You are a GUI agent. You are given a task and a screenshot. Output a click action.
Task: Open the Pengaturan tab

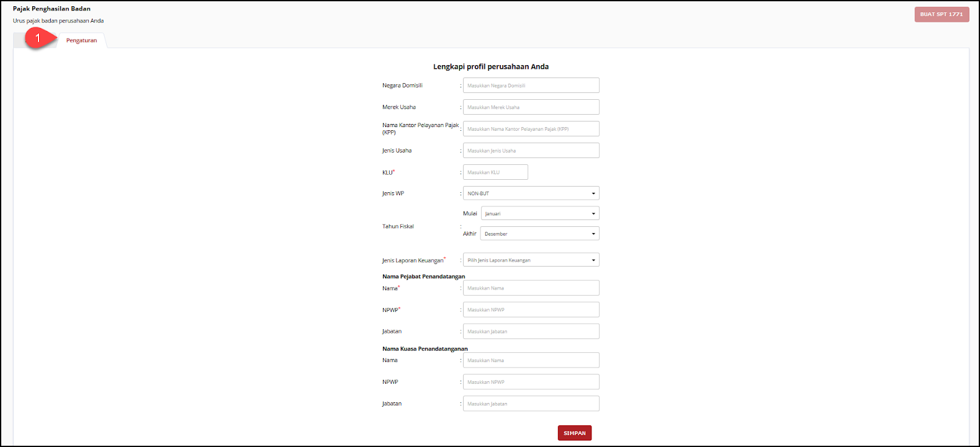pos(81,40)
